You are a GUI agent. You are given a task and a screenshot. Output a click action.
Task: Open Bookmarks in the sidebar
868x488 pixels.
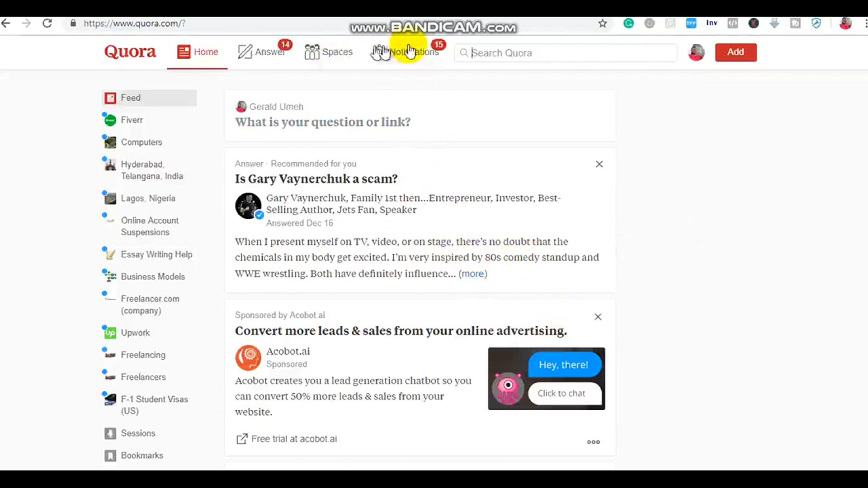coord(142,455)
